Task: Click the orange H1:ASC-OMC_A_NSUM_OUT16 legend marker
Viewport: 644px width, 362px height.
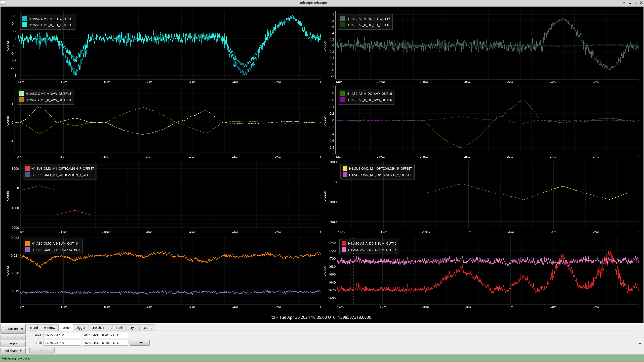Action: (27, 243)
